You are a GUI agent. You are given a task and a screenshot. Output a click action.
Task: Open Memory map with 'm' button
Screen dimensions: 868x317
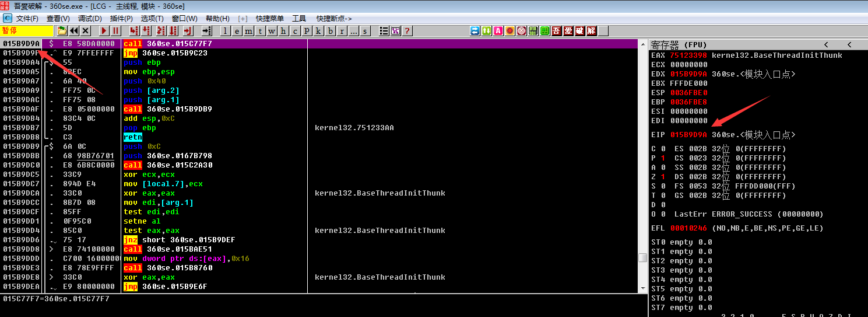(x=249, y=31)
